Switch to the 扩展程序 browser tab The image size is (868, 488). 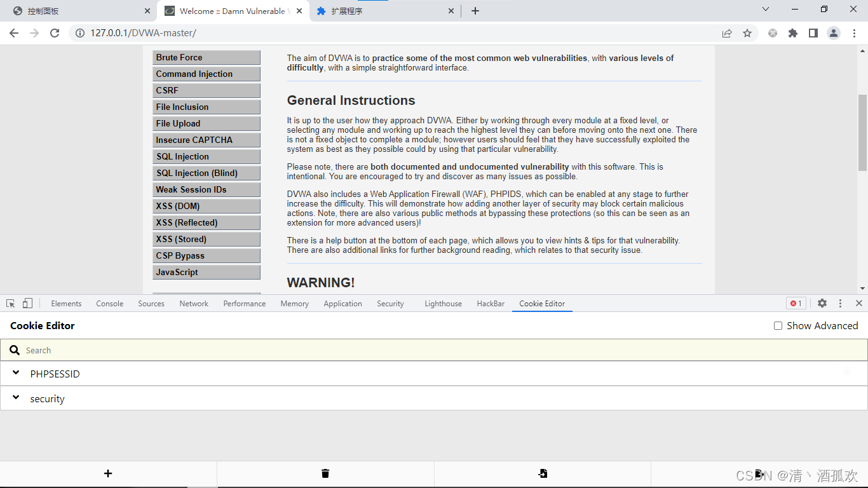(385, 11)
